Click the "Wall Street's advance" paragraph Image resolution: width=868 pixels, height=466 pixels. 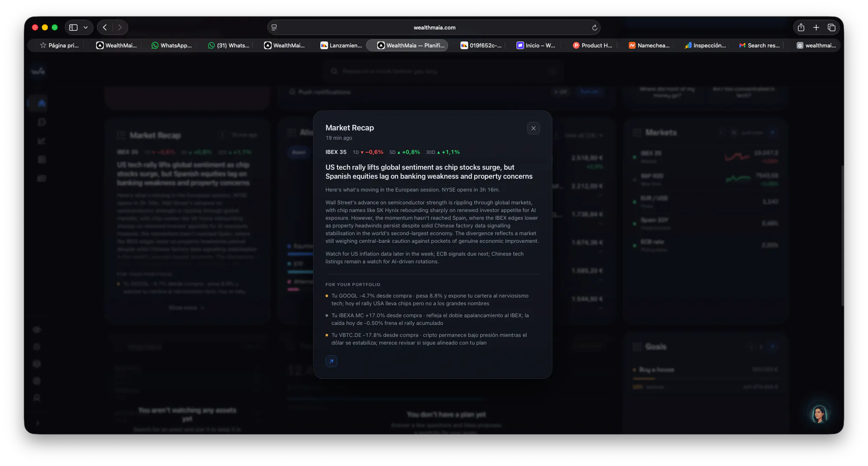pos(432,222)
